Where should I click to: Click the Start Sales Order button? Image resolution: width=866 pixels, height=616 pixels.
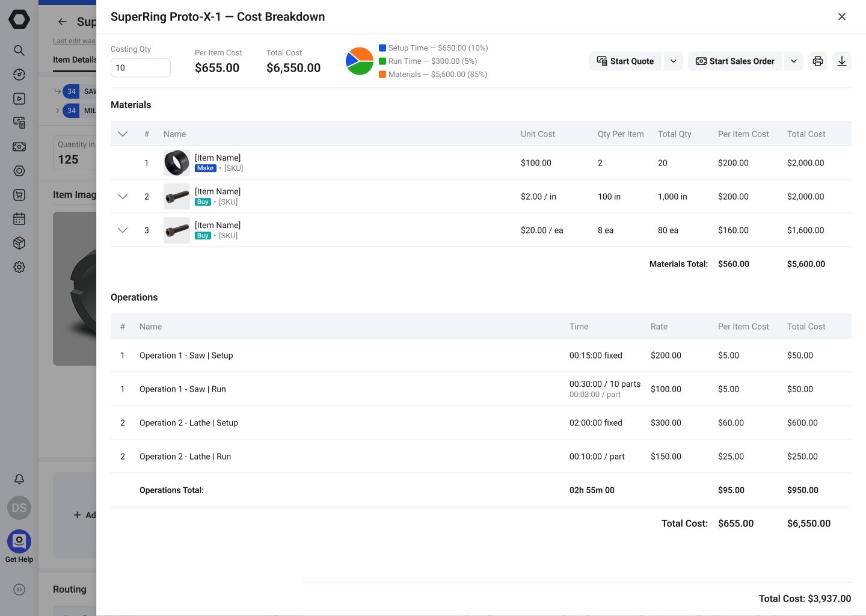(734, 61)
